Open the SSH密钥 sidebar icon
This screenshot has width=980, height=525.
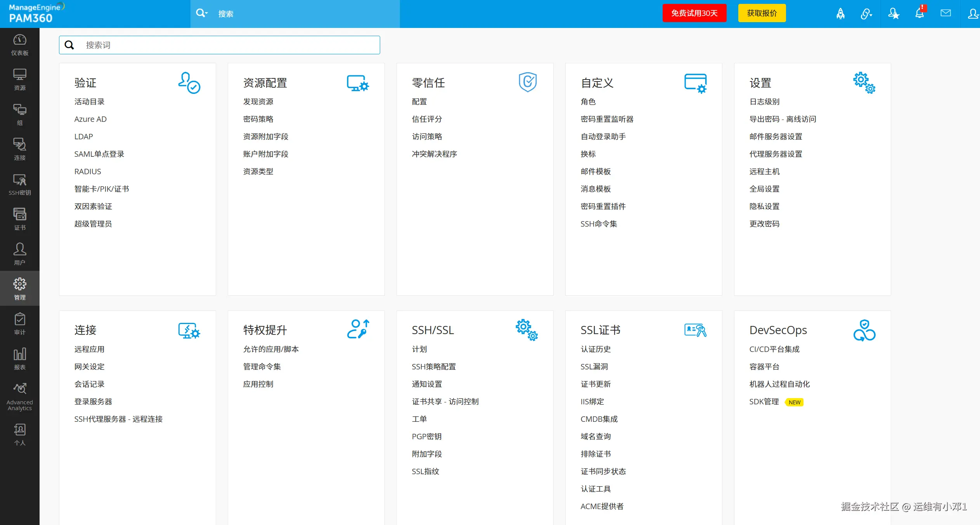pyautogui.click(x=19, y=184)
